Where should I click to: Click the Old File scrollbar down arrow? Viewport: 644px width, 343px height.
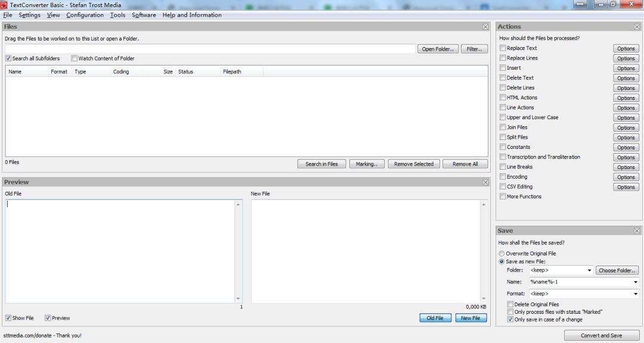pyautogui.click(x=238, y=299)
